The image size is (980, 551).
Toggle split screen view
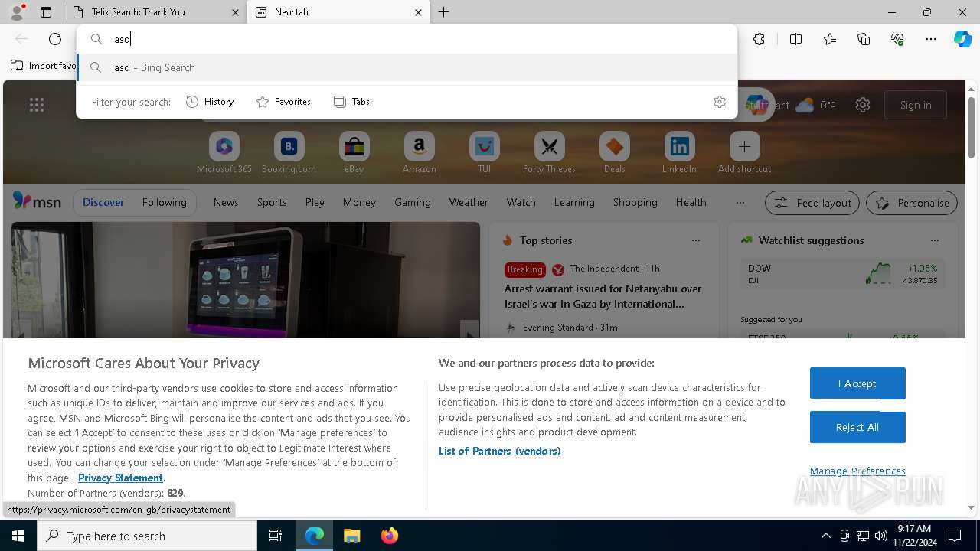point(795,39)
